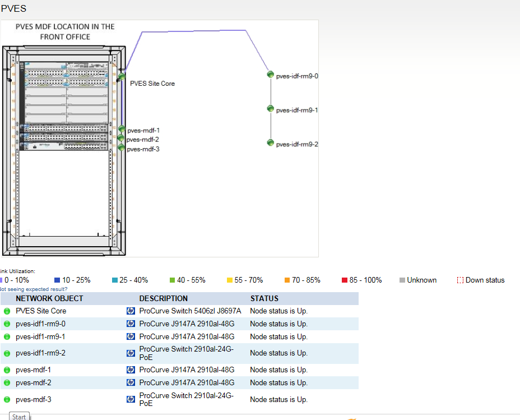This screenshot has width=520, height=420.
Task: Open the pves-mdf-2 table entry
Action: (34, 383)
